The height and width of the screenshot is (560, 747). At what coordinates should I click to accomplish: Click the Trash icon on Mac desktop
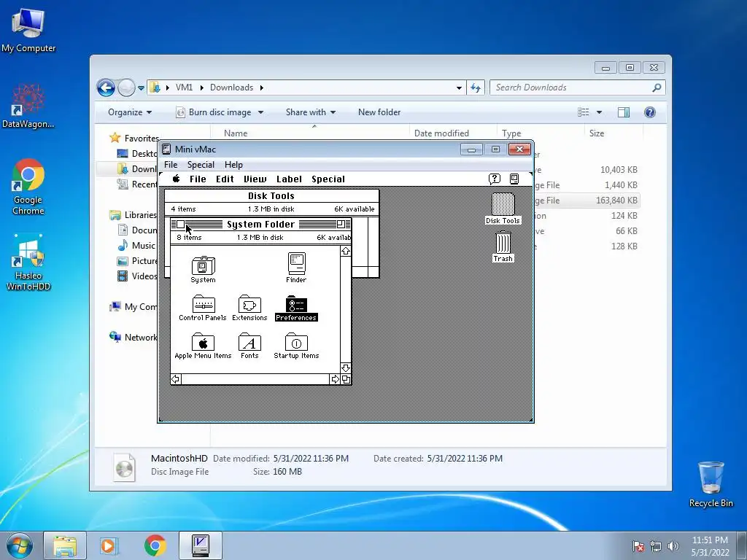[x=503, y=243]
